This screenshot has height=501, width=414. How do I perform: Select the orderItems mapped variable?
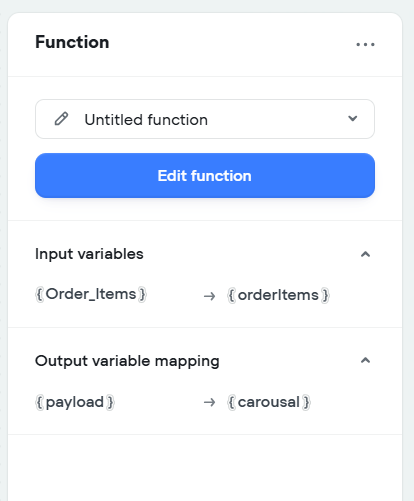tap(278, 295)
